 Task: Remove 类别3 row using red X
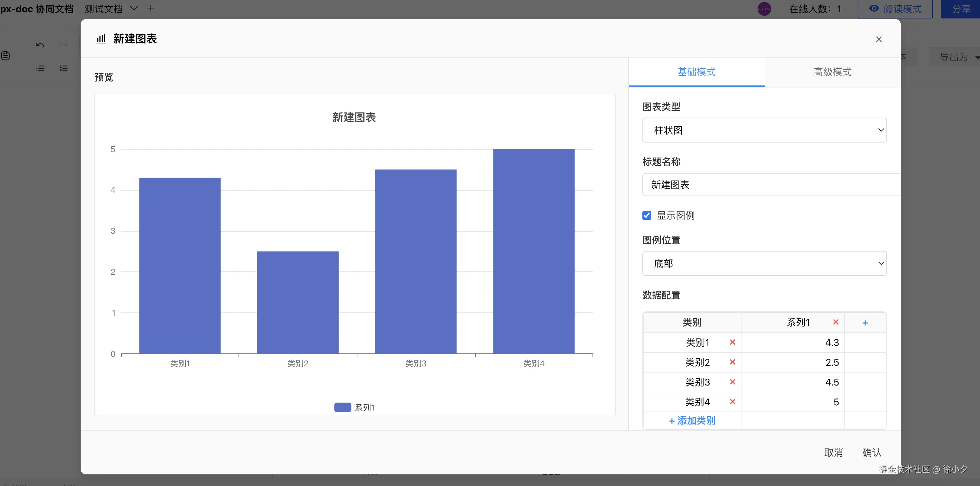tap(732, 382)
